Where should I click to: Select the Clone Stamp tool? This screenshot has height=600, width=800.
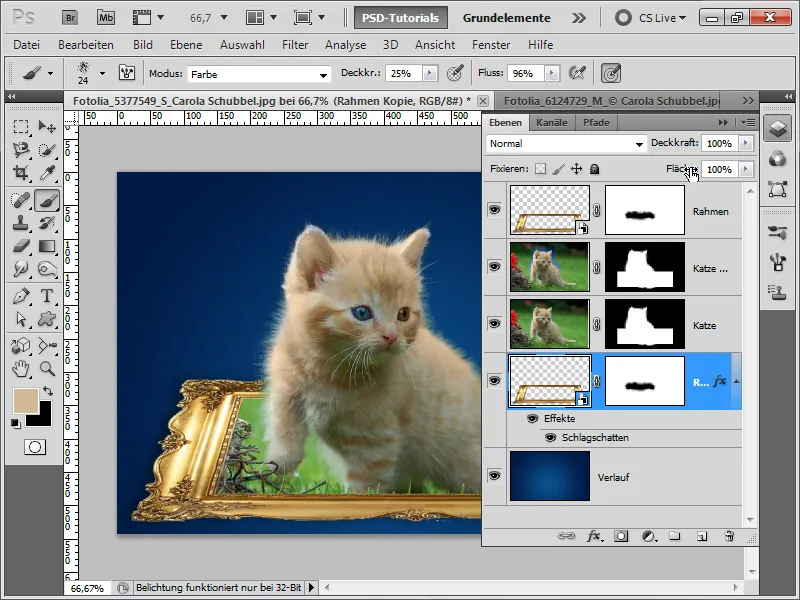click(x=21, y=223)
